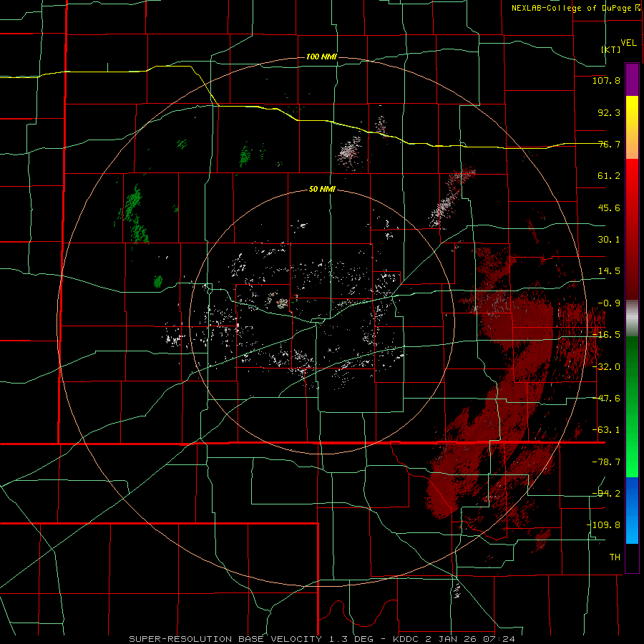Image resolution: width=644 pixels, height=644 pixels.
Task: Click the Super-Resolution Base Velocity caption
Action: (321, 639)
